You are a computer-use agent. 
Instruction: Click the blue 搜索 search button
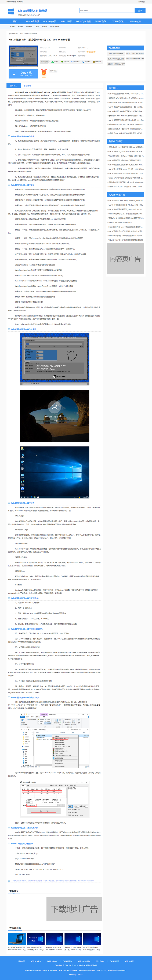tap(140, 10)
